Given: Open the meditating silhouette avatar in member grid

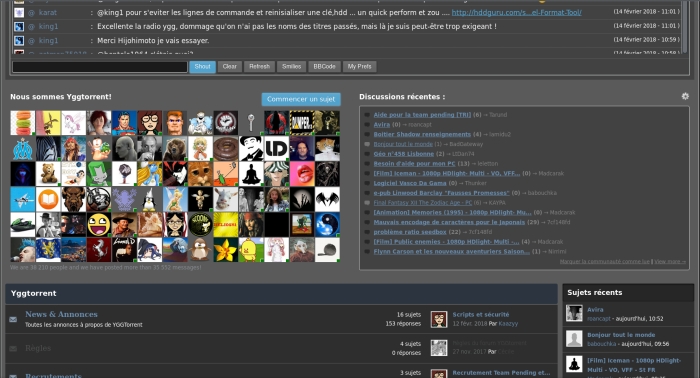Looking at the screenshot, I should (x=251, y=174).
